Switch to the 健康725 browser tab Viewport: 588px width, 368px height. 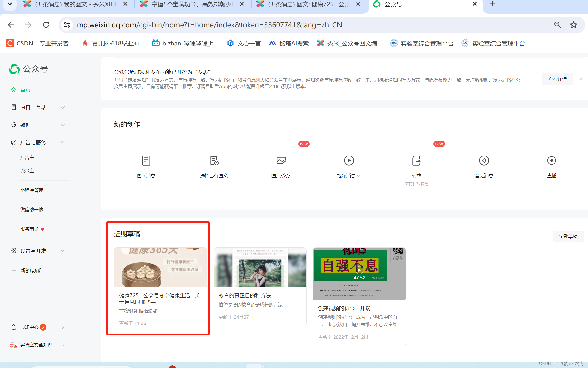(308, 4)
